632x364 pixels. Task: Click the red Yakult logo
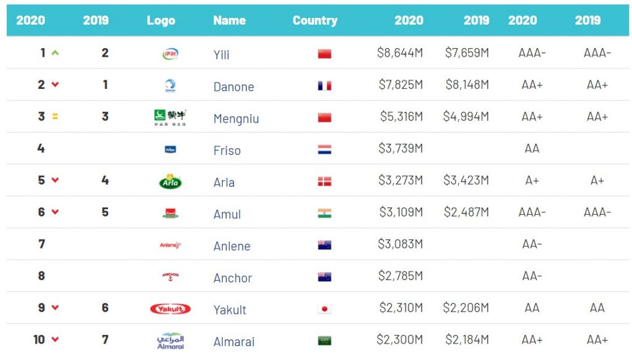coord(170,308)
